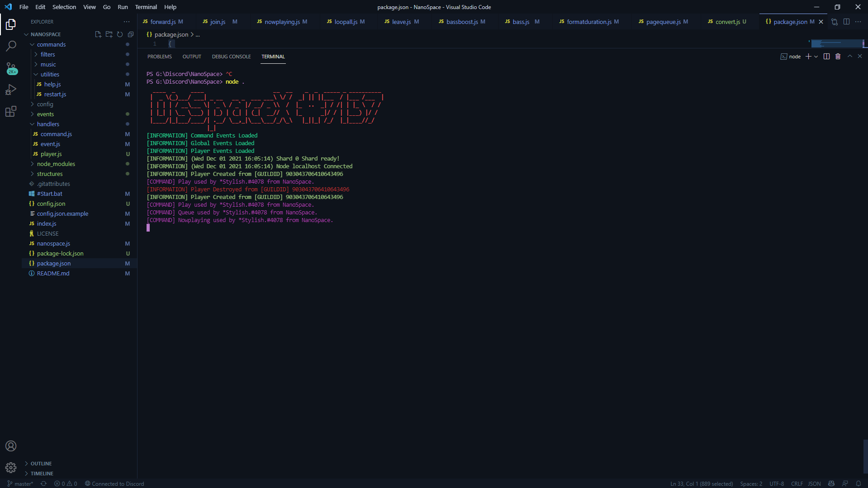The width and height of the screenshot is (868, 488).
Task: Close the terminal panel
Action: [860, 57]
